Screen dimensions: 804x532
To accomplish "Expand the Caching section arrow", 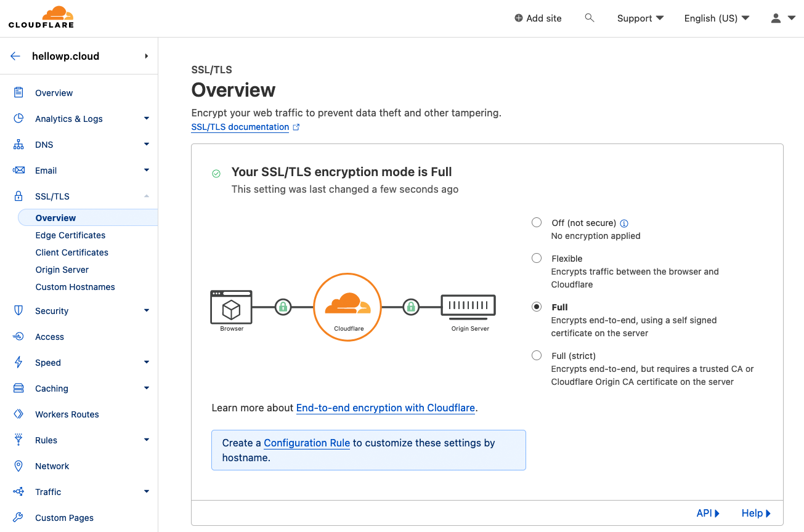I will pyautogui.click(x=147, y=388).
